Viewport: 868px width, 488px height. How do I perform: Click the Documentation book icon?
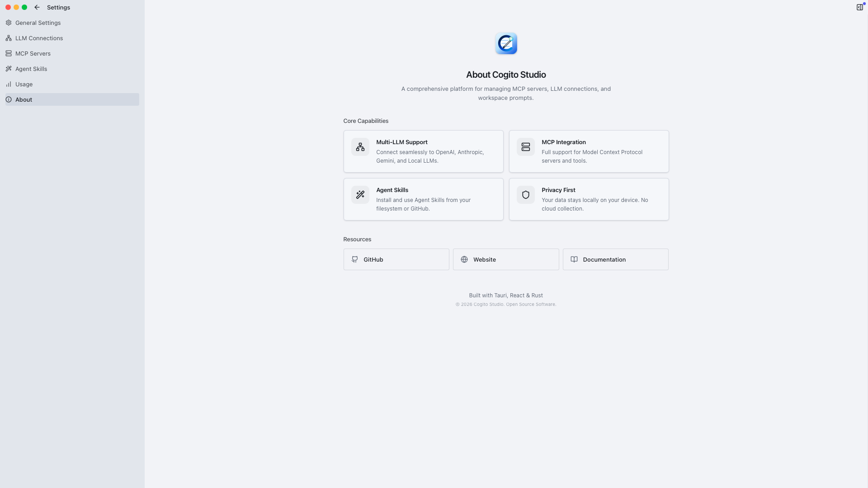coord(574,259)
